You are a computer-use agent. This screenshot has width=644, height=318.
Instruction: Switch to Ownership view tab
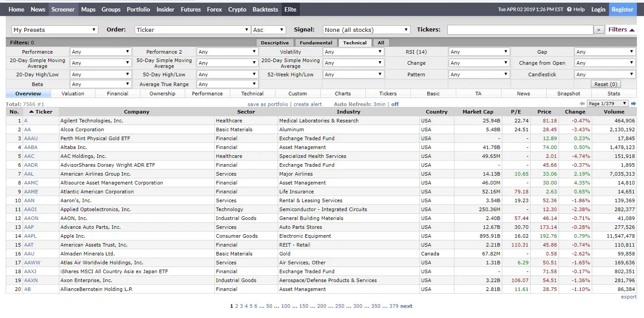coord(163,94)
